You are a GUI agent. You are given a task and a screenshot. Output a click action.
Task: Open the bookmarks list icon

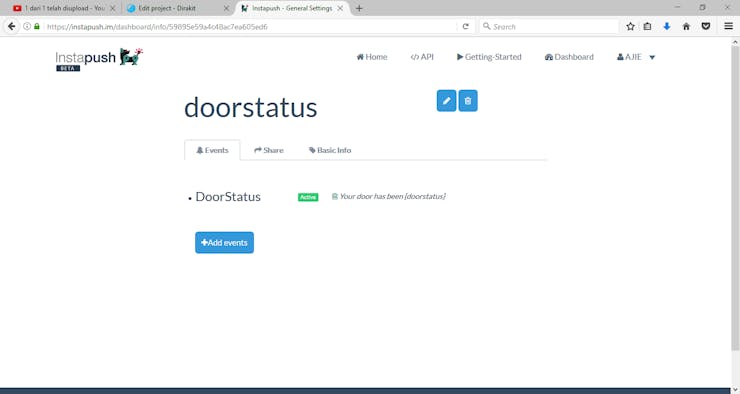pos(648,26)
